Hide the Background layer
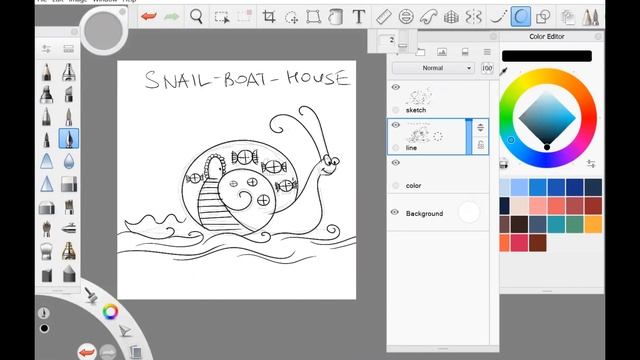Viewport: 640px width, 360px height. click(x=395, y=212)
